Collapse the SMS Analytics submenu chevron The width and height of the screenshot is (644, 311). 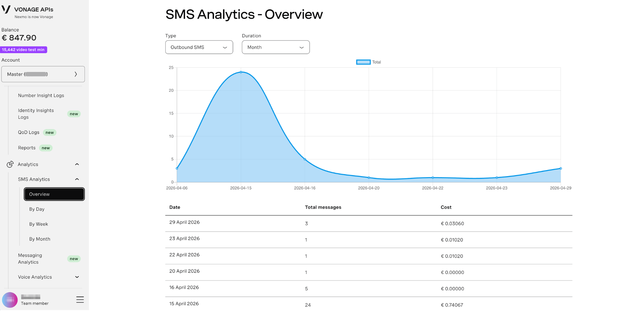(77, 179)
